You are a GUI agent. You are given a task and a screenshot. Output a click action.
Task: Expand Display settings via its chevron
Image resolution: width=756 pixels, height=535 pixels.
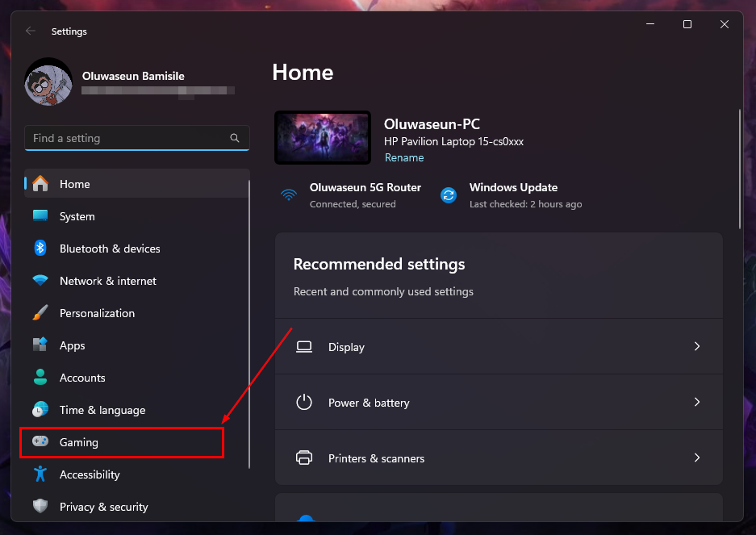click(x=696, y=346)
